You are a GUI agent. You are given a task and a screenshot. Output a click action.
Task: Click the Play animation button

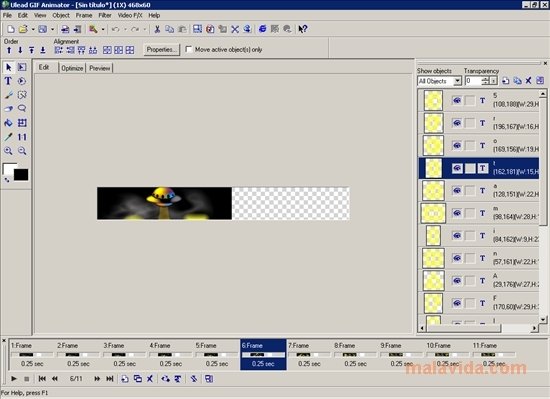coord(14,379)
